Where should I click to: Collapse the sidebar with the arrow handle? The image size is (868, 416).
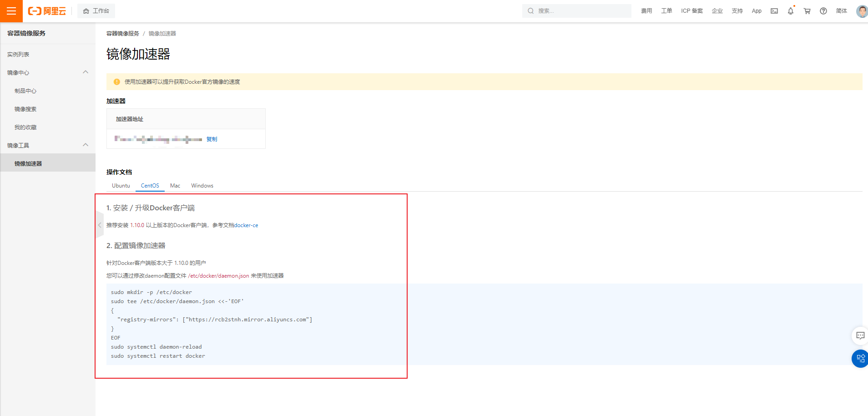(100, 225)
